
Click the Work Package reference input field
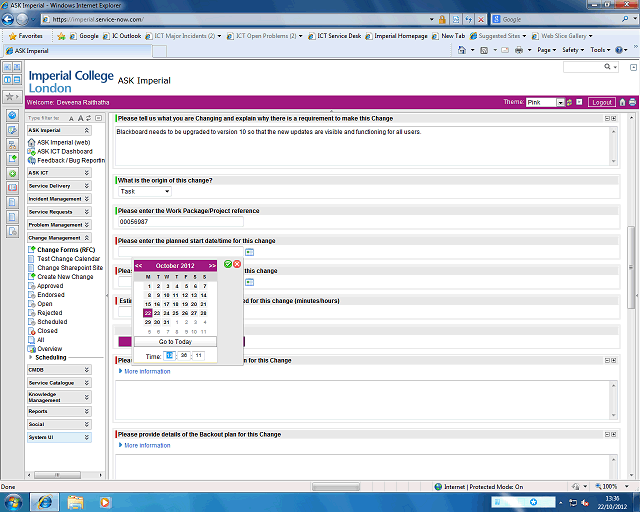[x=180, y=221]
